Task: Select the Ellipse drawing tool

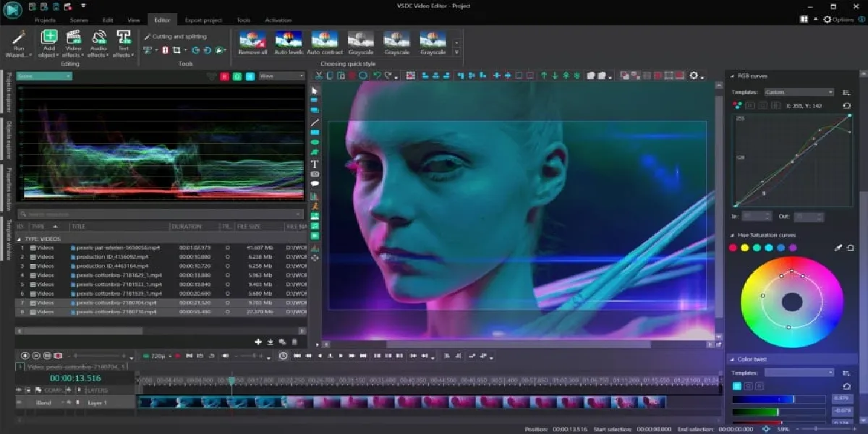Action: (x=315, y=142)
